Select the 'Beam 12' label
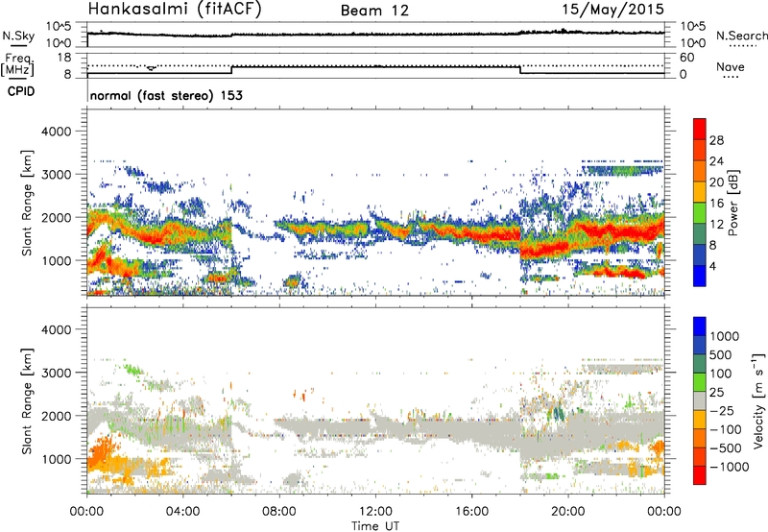Image resolution: width=768 pixels, height=532 pixels. tap(374, 11)
